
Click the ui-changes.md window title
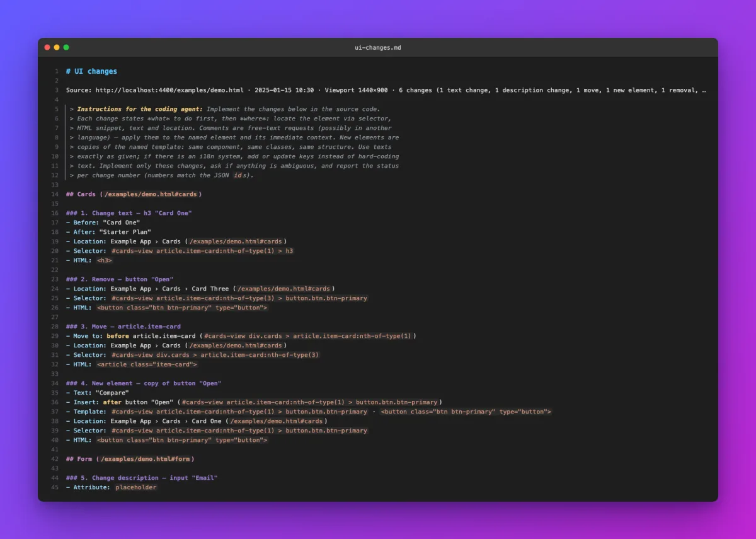[x=378, y=47]
